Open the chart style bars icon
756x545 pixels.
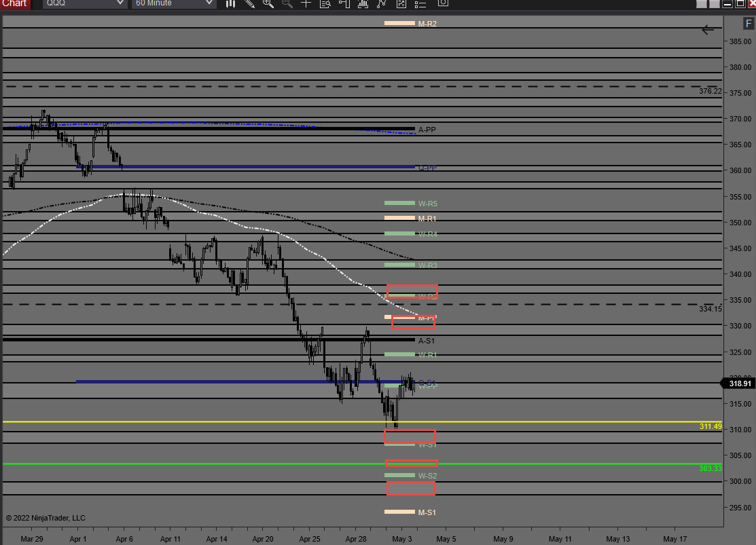pos(230,3)
